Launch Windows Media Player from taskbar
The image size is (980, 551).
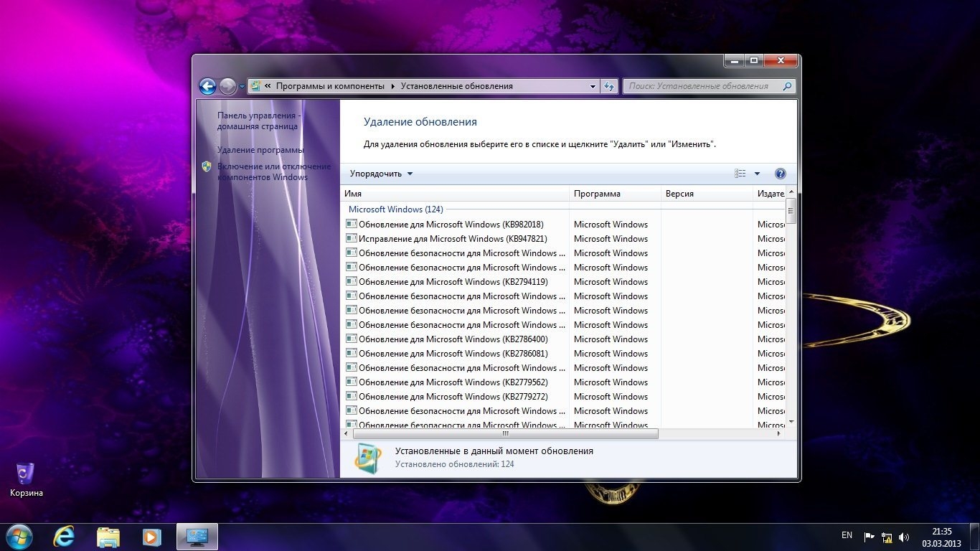tap(151, 537)
